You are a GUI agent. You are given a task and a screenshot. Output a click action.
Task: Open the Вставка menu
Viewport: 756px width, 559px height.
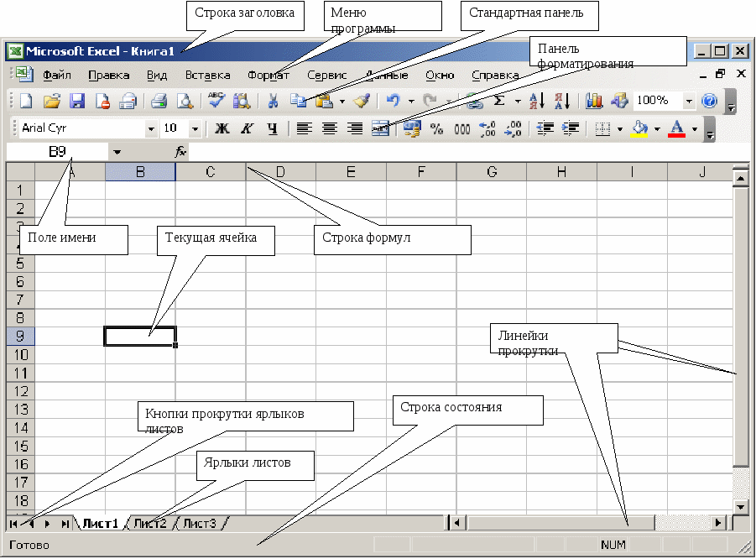click(x=208, y=76)
